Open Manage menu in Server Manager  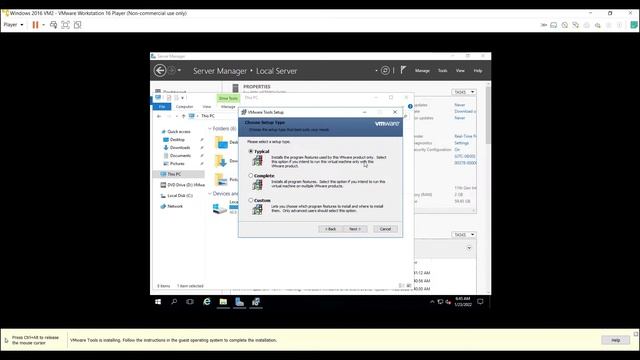422,71
